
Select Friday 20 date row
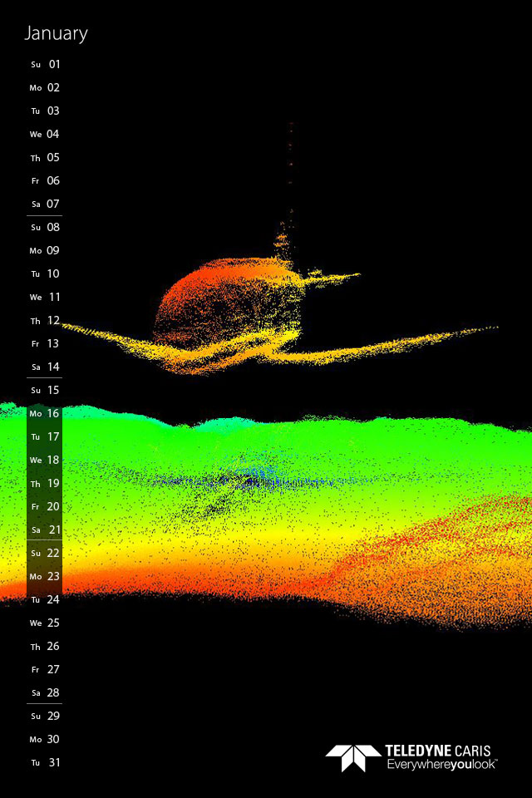click(x=45, y=506)
